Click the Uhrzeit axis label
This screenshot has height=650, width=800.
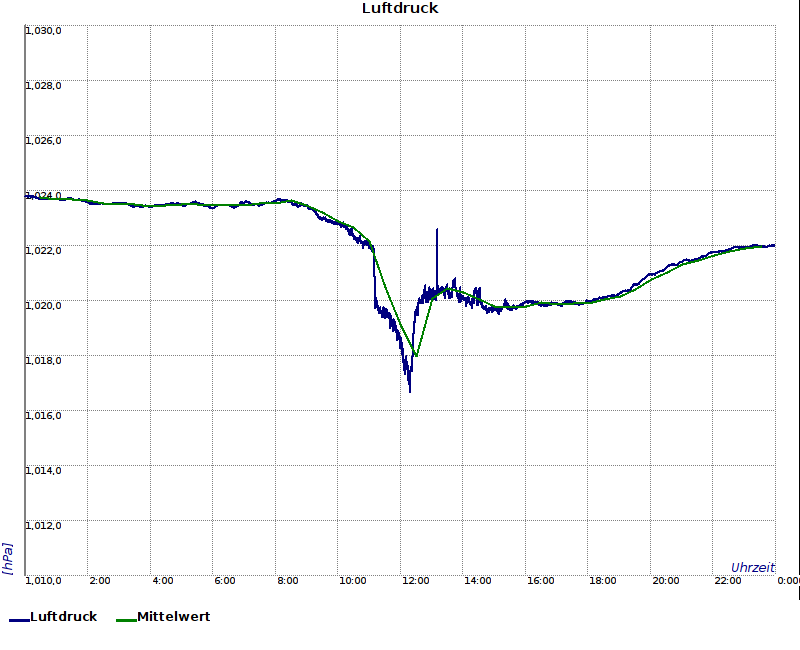753,567
